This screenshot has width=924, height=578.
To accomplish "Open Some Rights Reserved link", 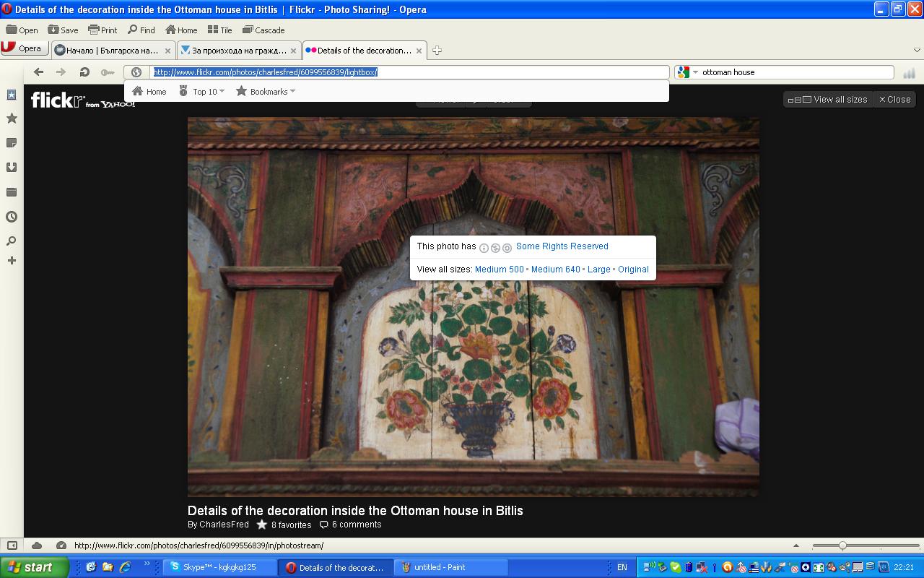I will (x=562, y=246).
